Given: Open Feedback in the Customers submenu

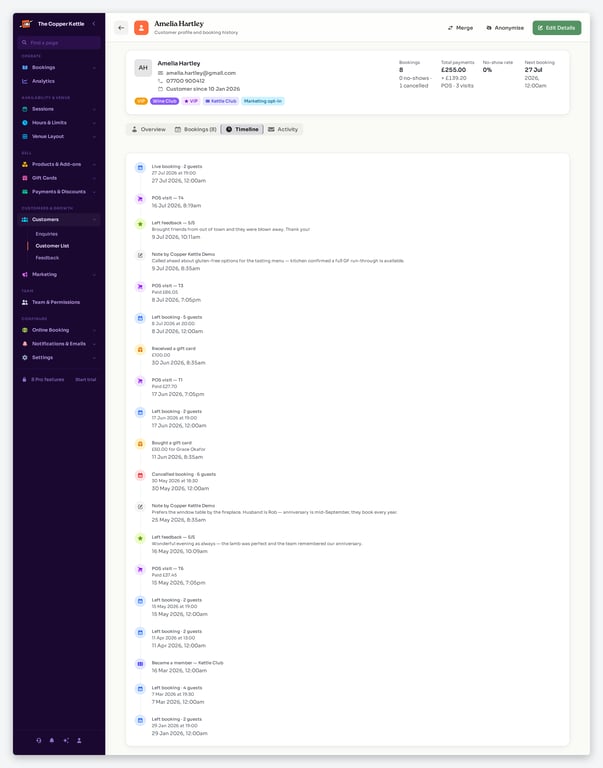Looking at the screenshot, I should (x=47, y=258).
